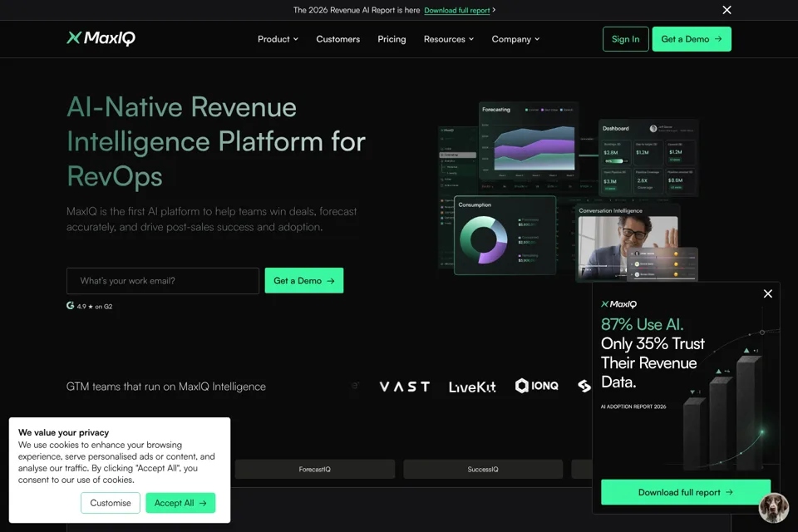This screenshot has height=532, width=798.
Task: Open the Customers page
Action: 338,39
